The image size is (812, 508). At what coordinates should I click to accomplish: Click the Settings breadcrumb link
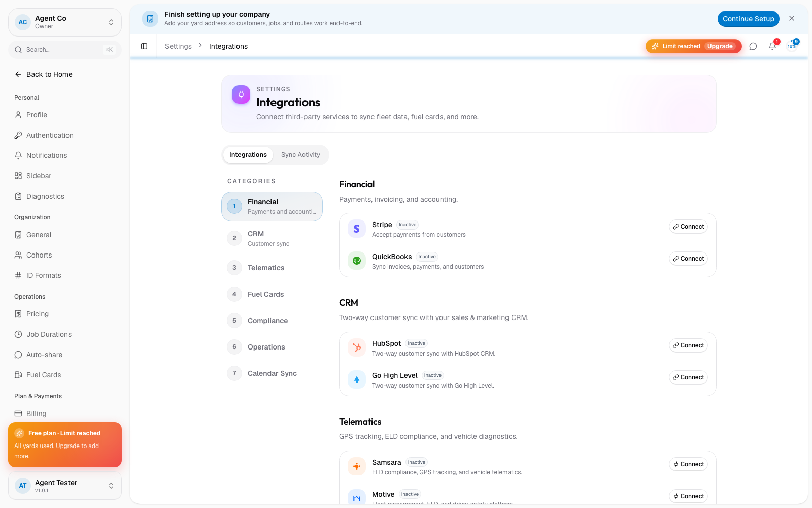[178, 46]
